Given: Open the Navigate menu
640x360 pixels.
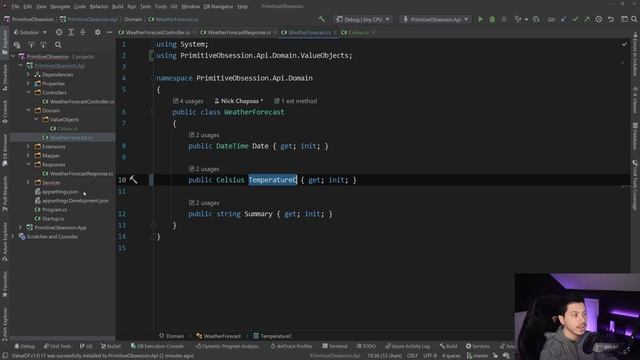Looking at the screenshot, I should pos(60,7).
